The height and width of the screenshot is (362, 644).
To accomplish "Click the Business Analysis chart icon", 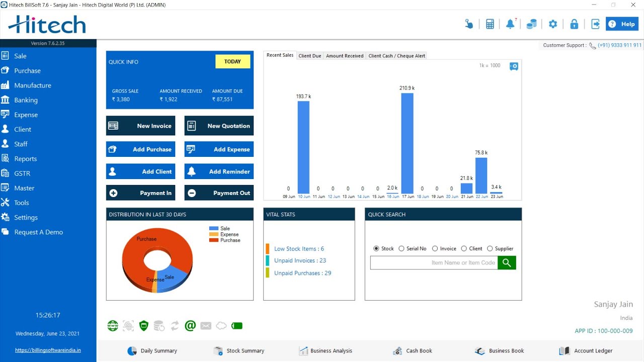I will pyautogui.click(x=303, y=351).
